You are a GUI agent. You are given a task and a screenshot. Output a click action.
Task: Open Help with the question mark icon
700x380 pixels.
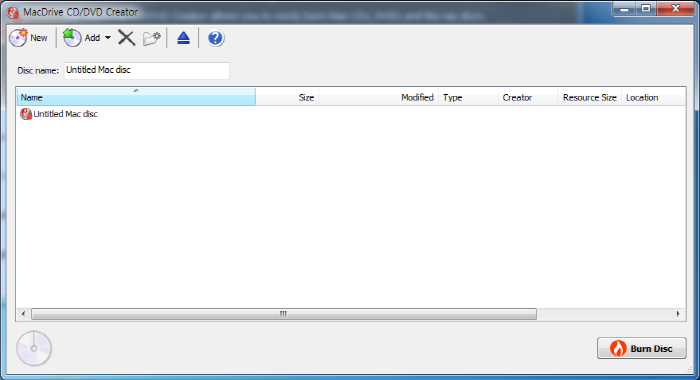click(x=215, y=38)
